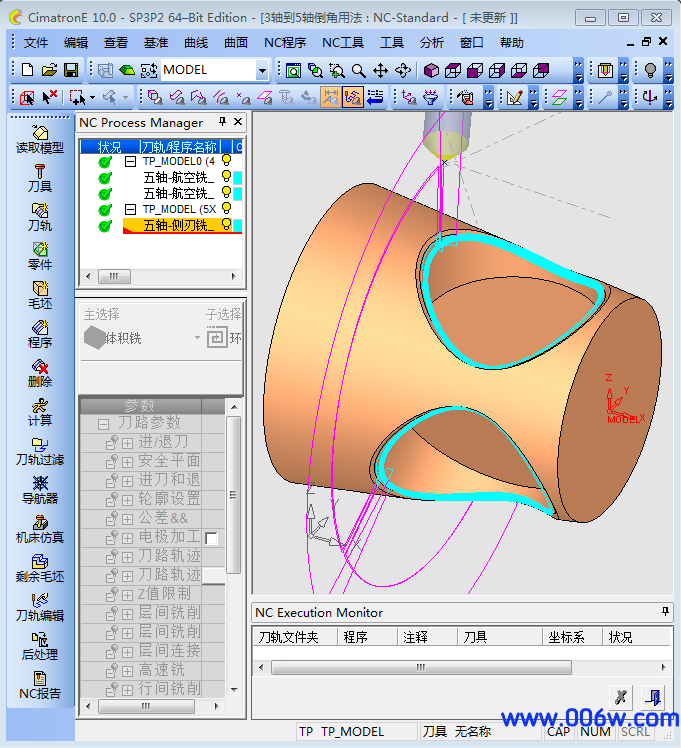Toggle light bulb for TP_MODEL0 row
This screenshot has width=681, height=748.
point(227,160)
